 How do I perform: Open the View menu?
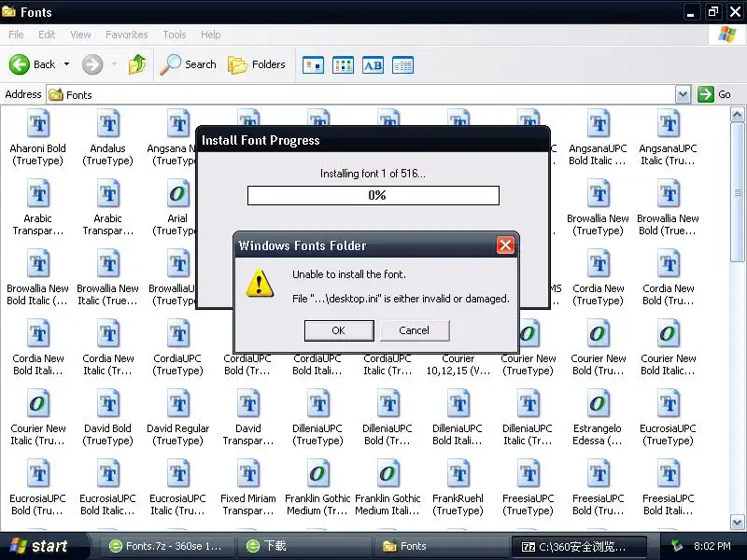(x=80, y=35)
